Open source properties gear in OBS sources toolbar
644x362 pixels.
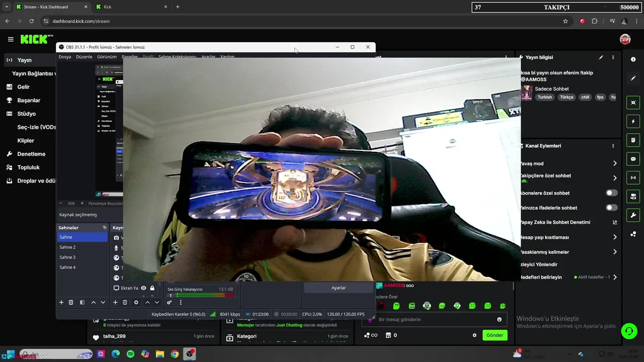tap(136, 302)
